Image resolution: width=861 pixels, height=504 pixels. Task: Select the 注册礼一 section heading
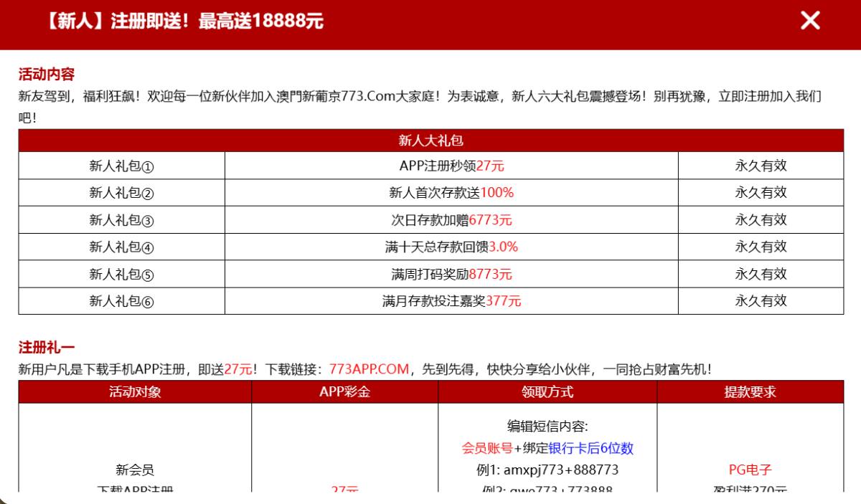[47, 348]
